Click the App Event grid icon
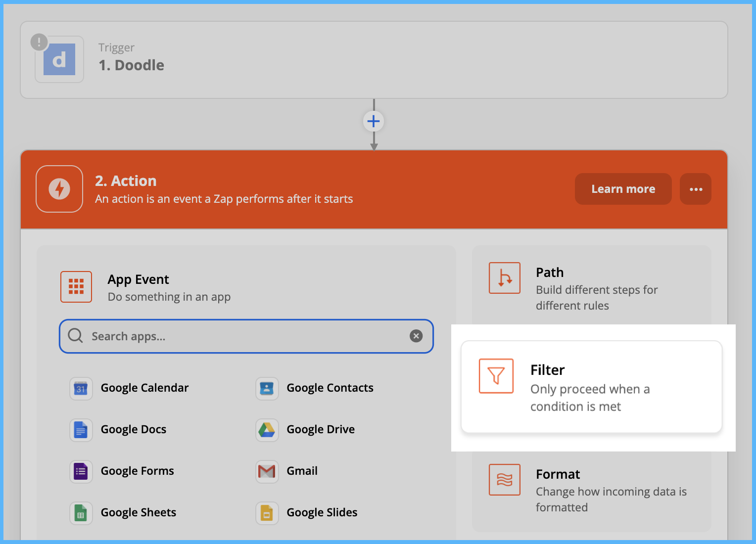The width and height of the screenshot is (756, 544). [x=76, y=287]
